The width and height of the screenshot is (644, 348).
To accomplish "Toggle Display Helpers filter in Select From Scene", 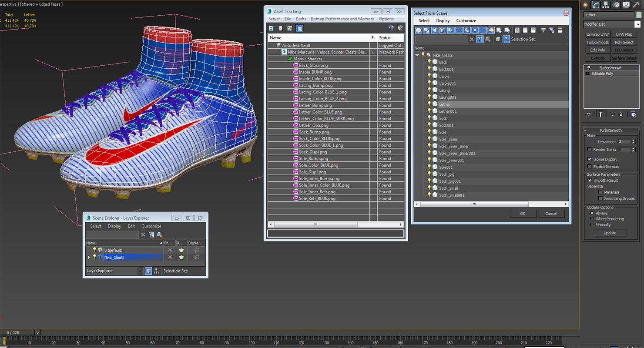I will [x=451, y=30].
